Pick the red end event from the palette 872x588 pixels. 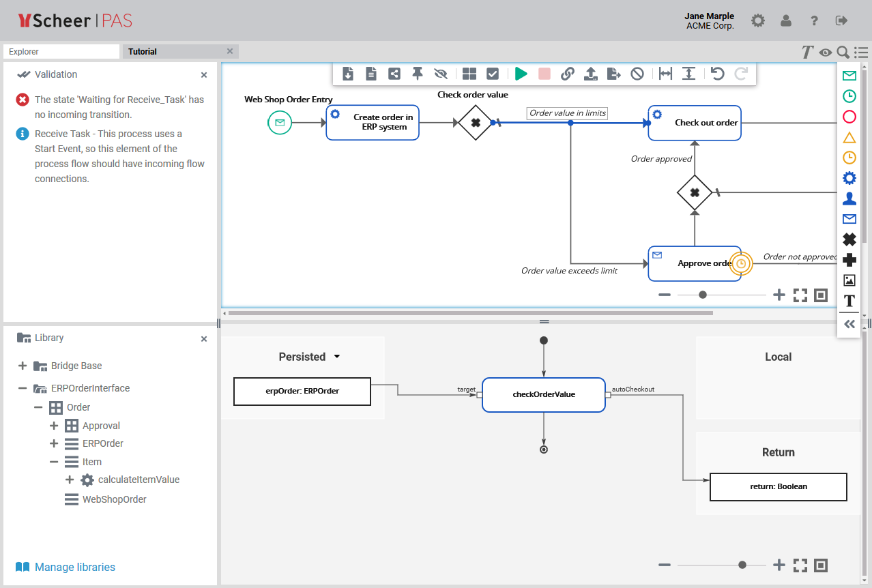(x=849, y=117)
